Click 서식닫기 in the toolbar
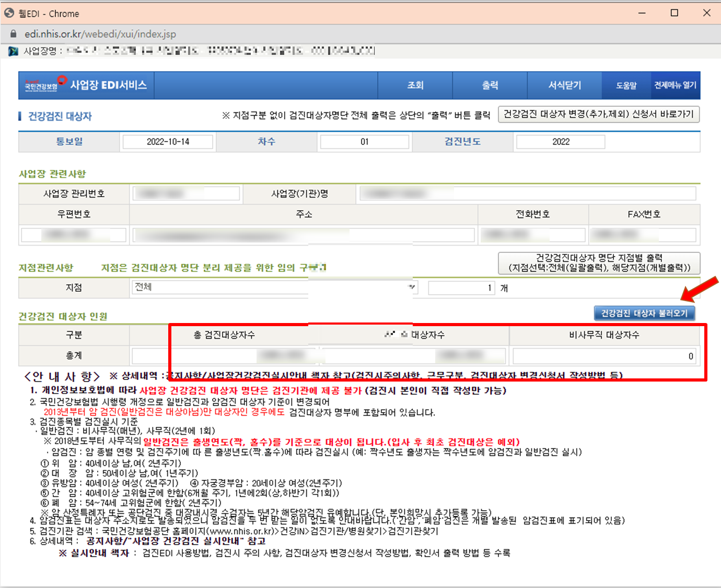This screenshot has width=721, height=588. click(565, 85)
